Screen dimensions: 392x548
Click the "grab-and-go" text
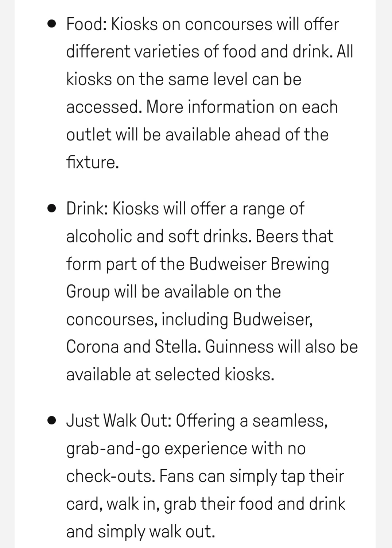[x=113, y=449]
